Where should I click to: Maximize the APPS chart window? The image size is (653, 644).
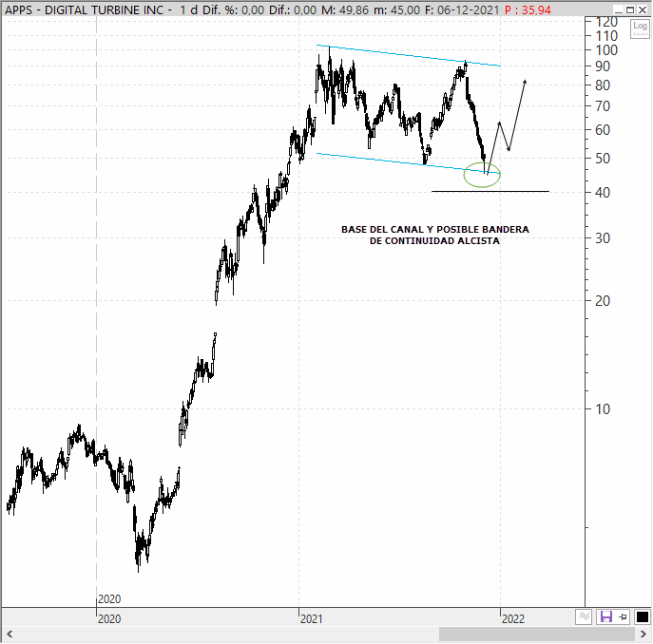coord(630,9)
